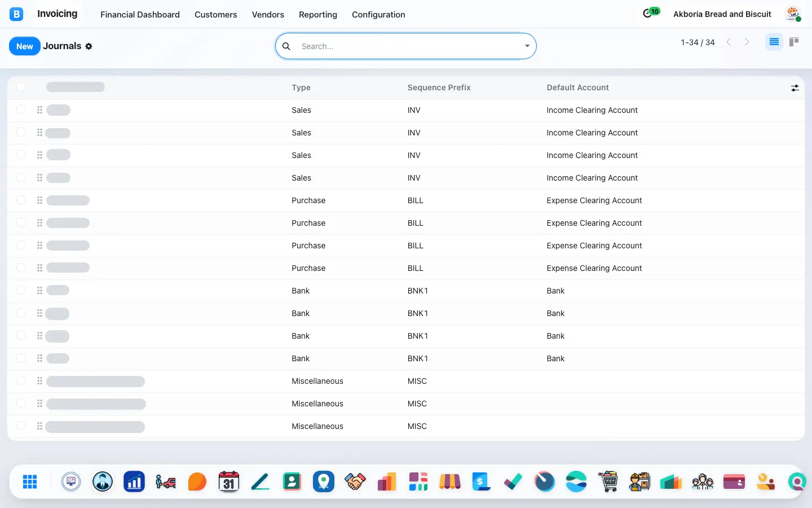
Task: Open the blue bar-chart app in dock
Action: (134, 481)
